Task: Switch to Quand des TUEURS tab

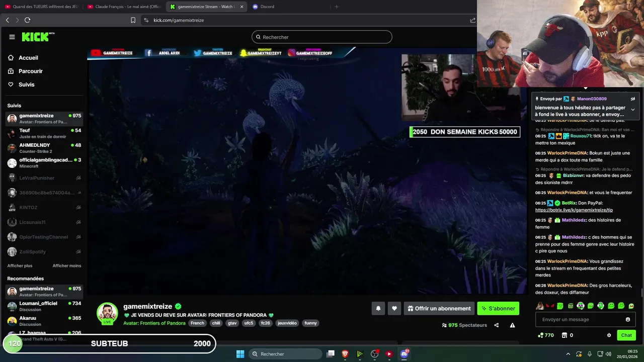Action: coord(41,7)
